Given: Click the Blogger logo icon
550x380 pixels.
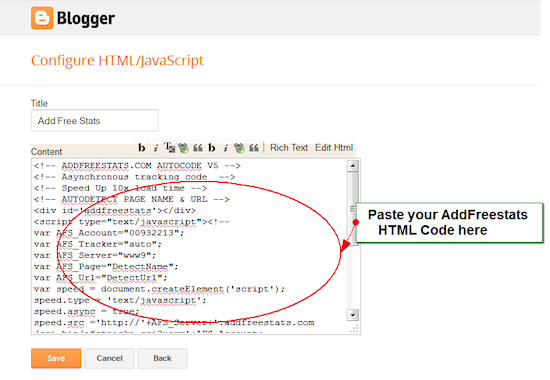Looking at the screenshot, I should [x=42, y=18].
